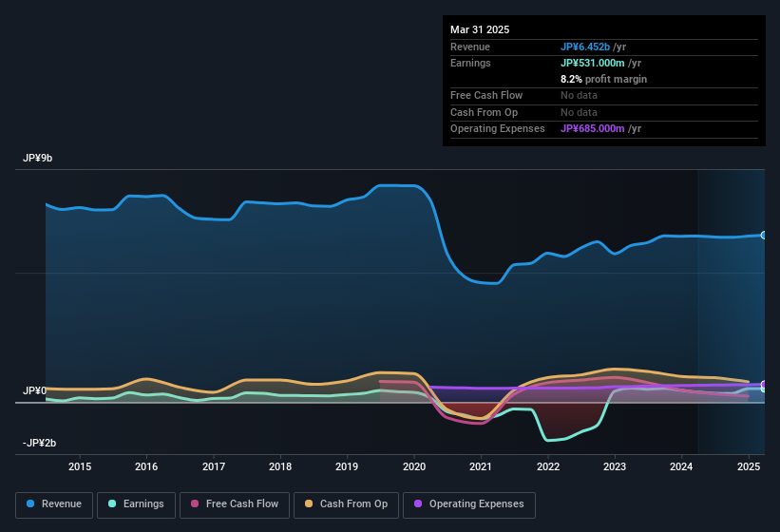Click the 2022 x-axis label
Viewport: 780px width, 532px height.
(x=547, y=466)
